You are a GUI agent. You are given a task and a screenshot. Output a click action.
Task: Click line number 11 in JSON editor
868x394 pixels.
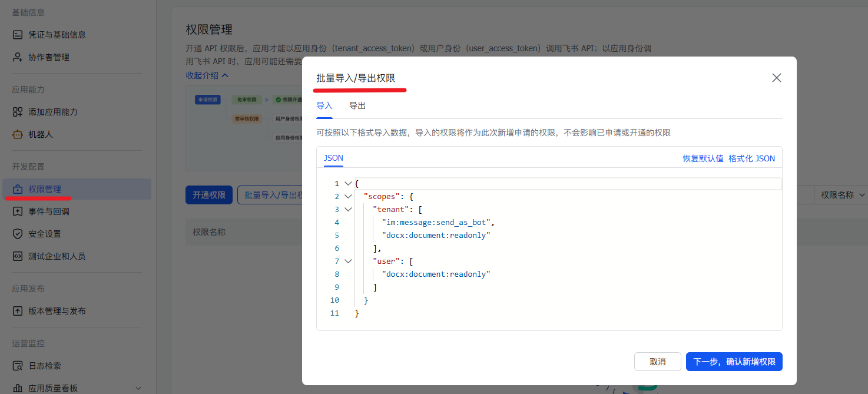(334, 313)
